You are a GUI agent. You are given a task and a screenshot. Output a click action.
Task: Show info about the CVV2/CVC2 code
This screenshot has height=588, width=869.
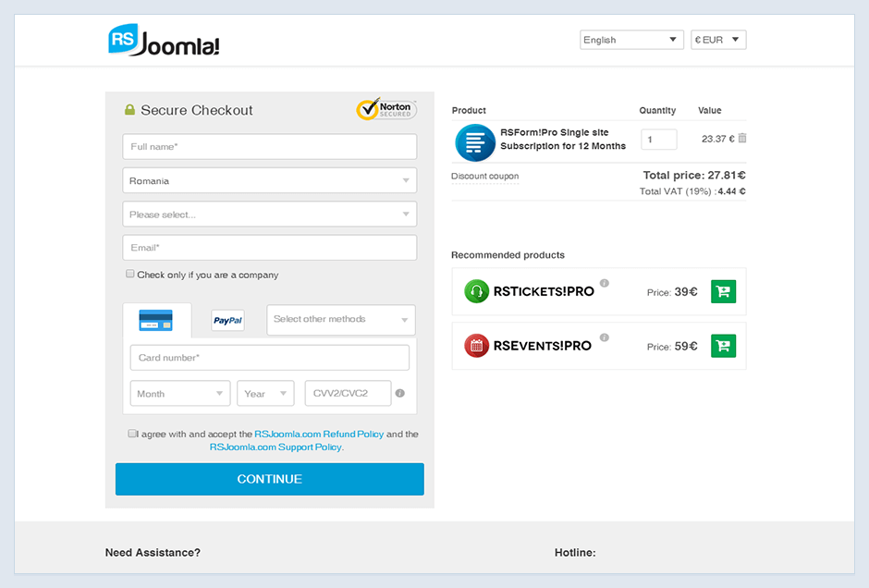pyautogui.click(x=400, y=394)
